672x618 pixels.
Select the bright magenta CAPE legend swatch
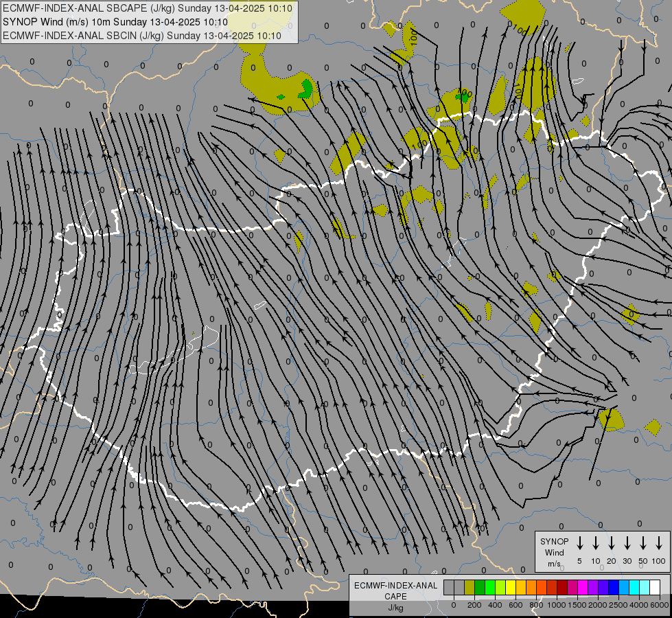point(583,587)
